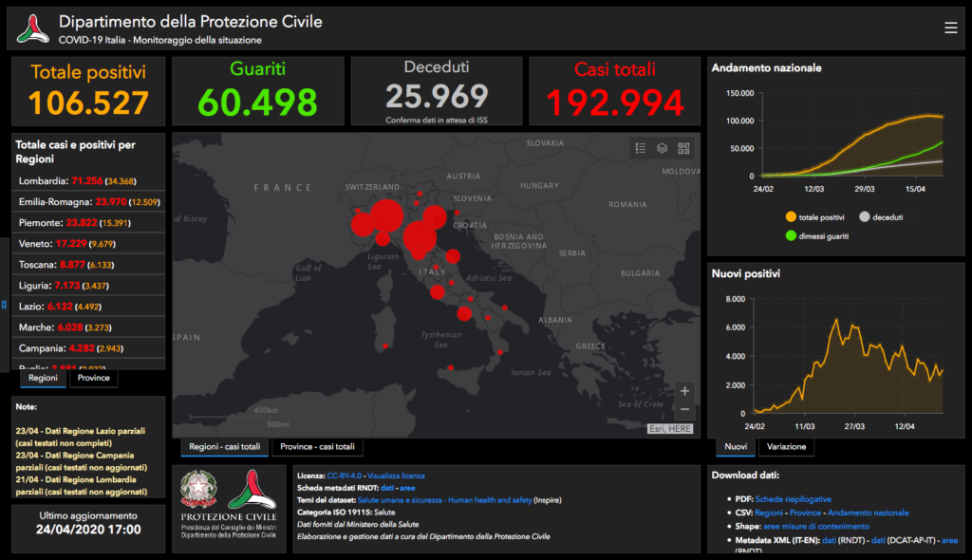Open the hamburger menu in header
Screen dimensions: 972x560
(950, 28)
